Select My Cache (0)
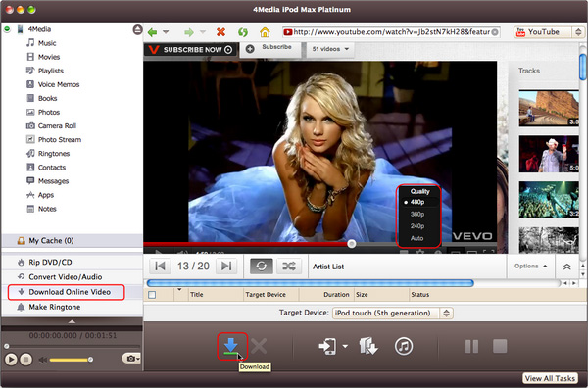Screen dimensions: 588x388 tap(72, 241)
